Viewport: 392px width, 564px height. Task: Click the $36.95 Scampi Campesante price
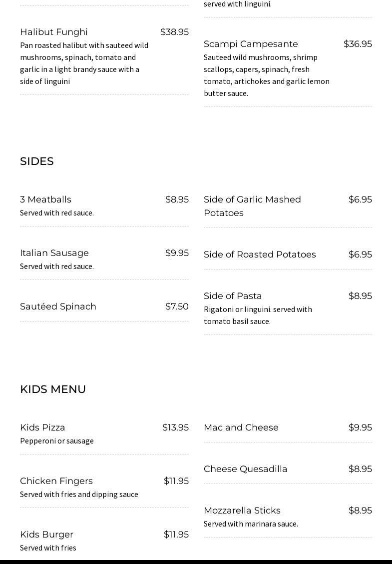coord(358,44)
